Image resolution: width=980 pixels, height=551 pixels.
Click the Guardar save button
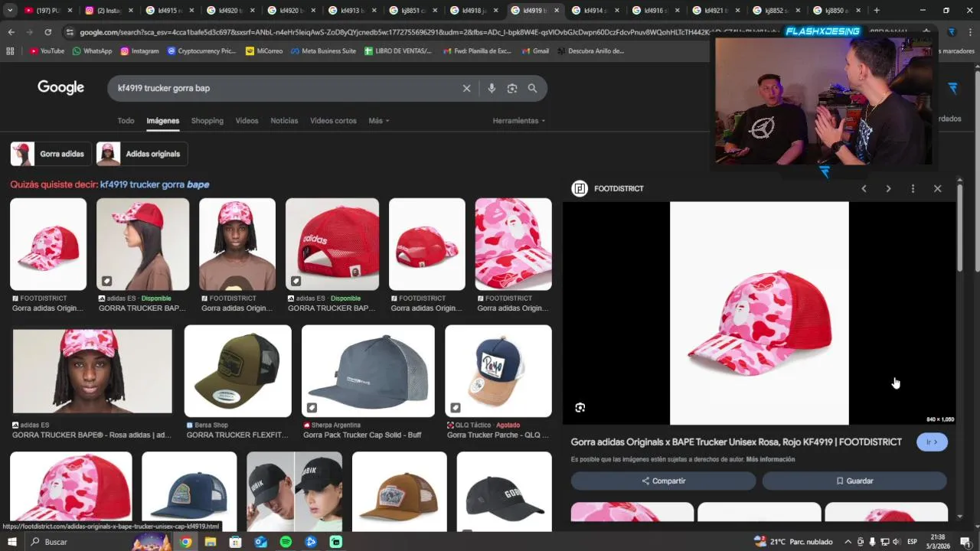coord(854,481)
